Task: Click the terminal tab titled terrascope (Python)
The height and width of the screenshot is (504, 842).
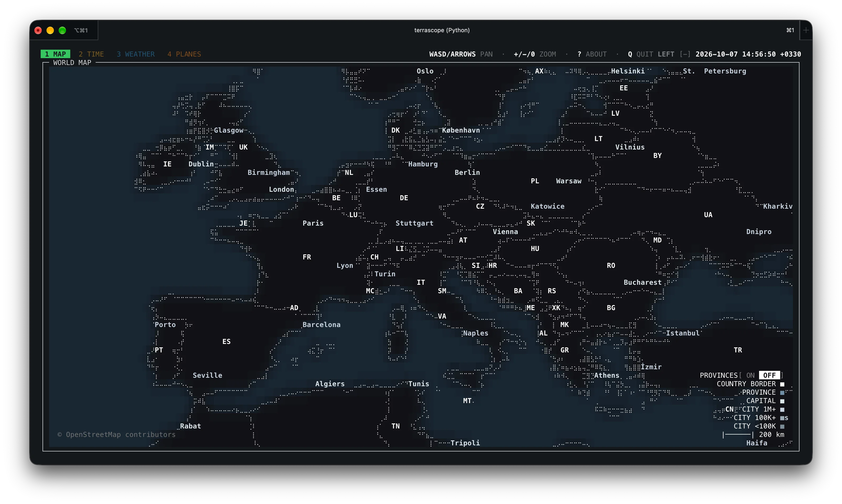Action: pyautogui.click(x=442, y=30)
